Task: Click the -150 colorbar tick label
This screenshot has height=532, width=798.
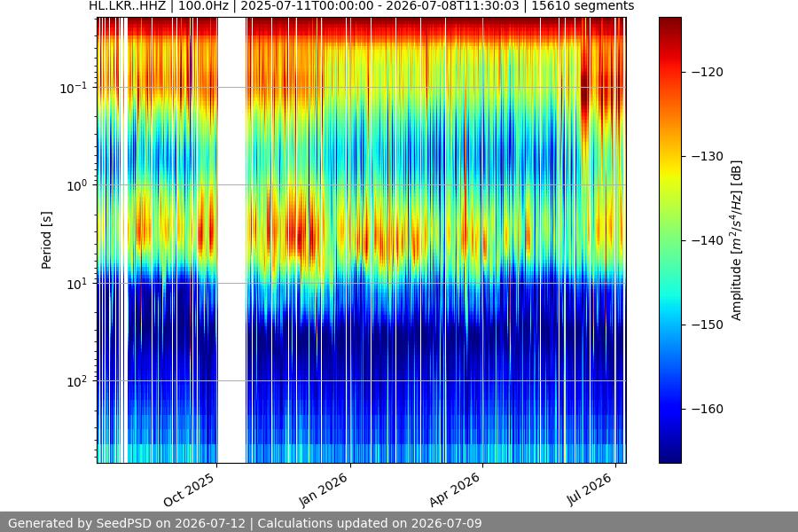Action: pyautogui.click(x=708, y=325)
